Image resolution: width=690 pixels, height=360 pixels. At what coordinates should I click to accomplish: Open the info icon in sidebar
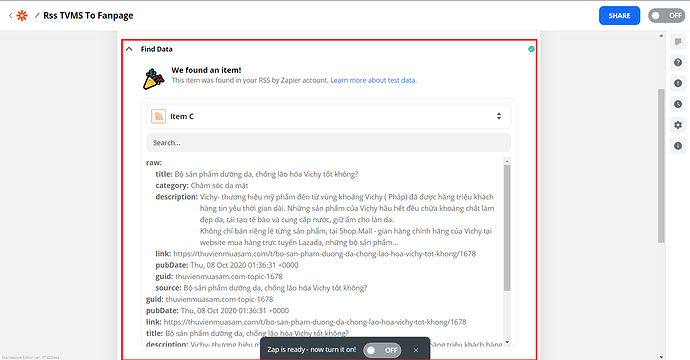tap(678, 146)
